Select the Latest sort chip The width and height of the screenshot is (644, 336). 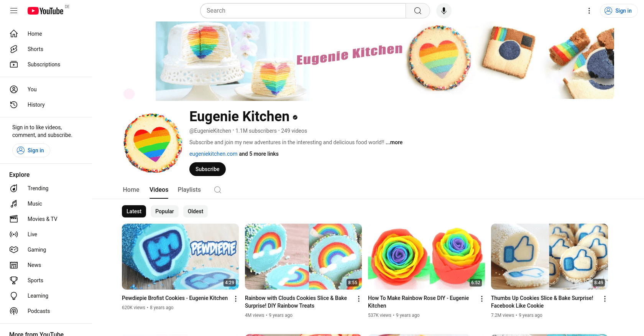pos(134,211)
